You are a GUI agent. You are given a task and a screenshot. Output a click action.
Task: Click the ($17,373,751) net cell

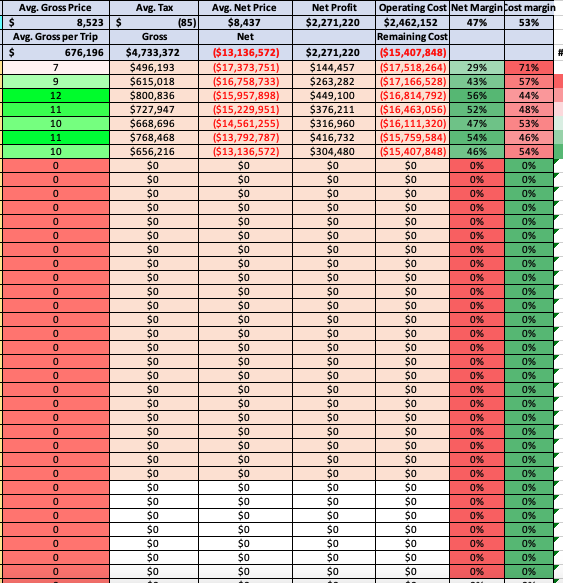pos(245,68)
